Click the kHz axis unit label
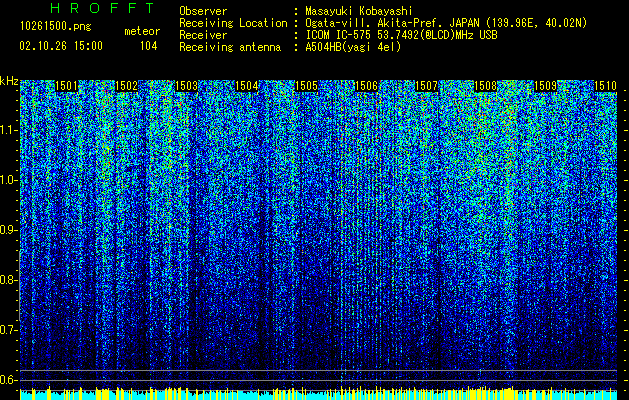 click(9, 81)
